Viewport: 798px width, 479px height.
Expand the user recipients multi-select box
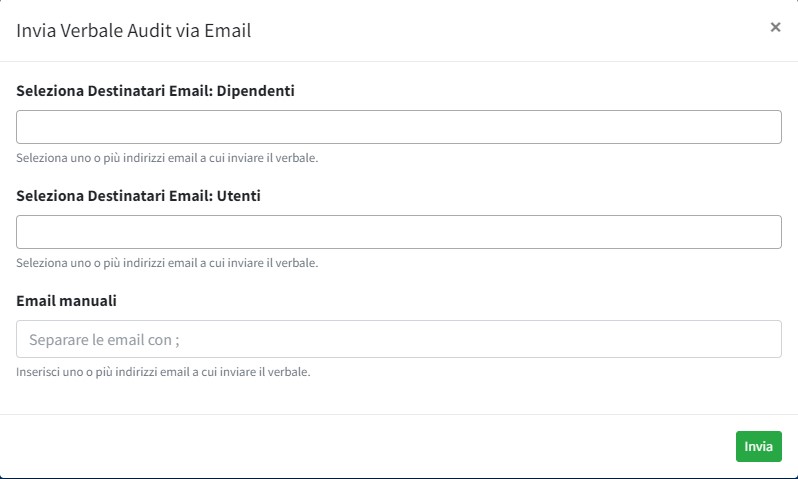pos(398,232)
